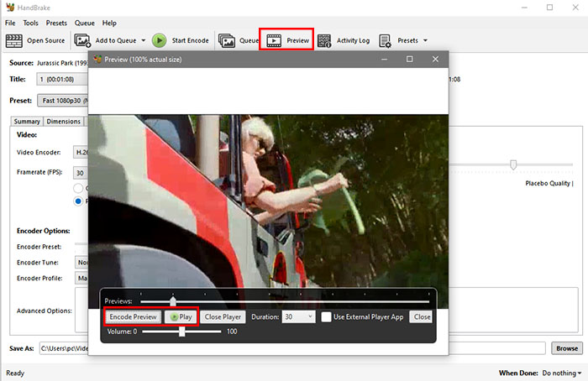Click the Browse button
The image size is (588, 381).
(x=567, y=348)
